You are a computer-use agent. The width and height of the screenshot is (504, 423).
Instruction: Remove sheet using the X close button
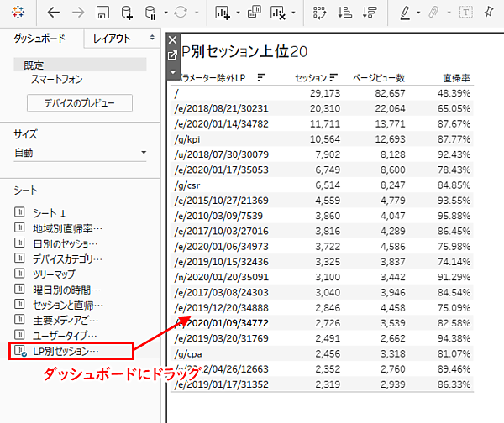click(x=173, y=39)
